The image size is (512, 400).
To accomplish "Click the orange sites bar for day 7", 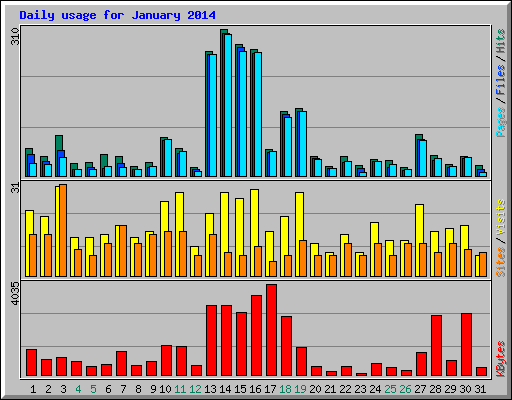I will pos(123,251).
